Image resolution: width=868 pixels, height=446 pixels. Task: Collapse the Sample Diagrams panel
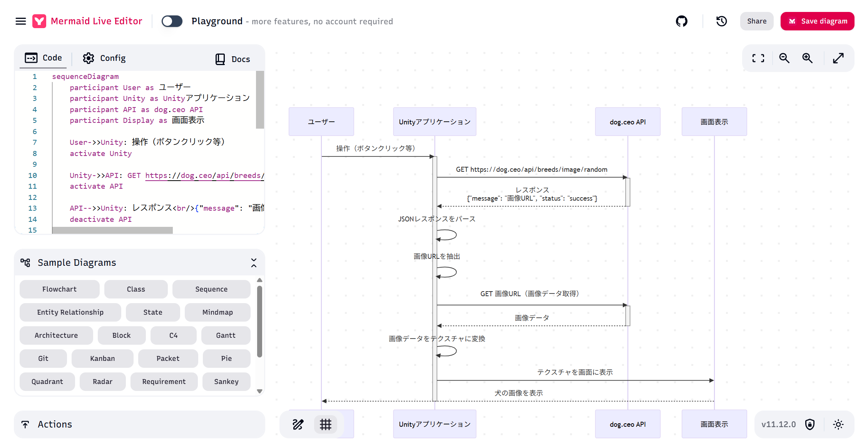click(x=254, y=263)
